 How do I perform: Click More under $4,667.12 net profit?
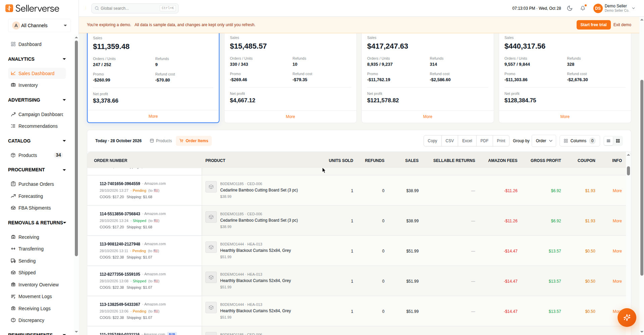pos(290,117)
